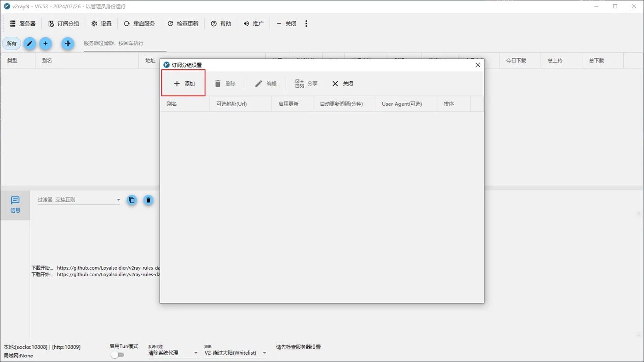Click 分享 QR code button
This screenshot has width=644, height=362.
[306, 84]
